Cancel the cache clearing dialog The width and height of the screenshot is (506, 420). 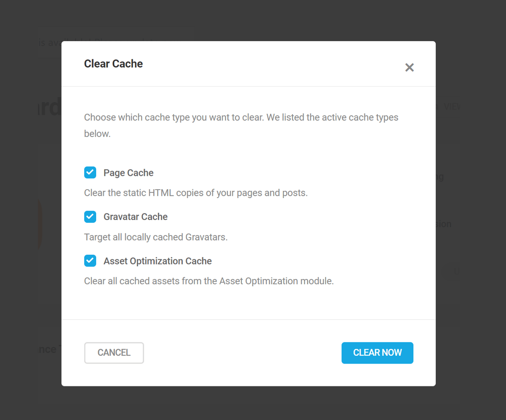pos(114,353)
